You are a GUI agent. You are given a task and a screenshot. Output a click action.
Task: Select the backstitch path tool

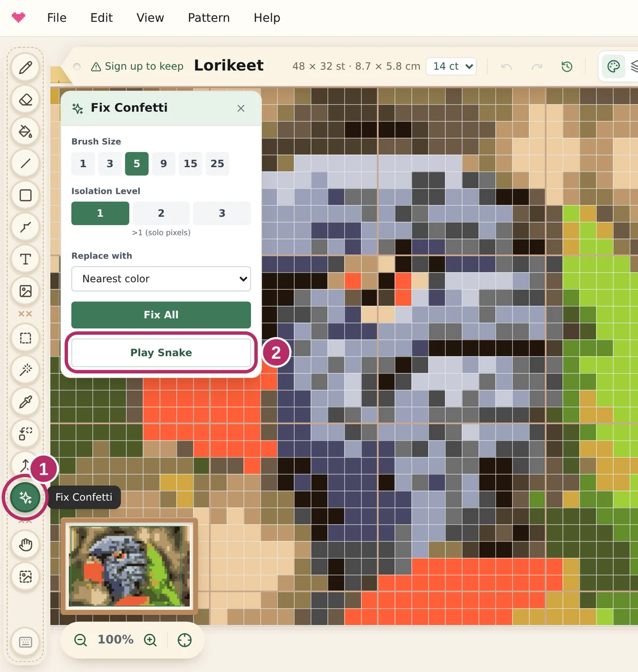[26, 227]
